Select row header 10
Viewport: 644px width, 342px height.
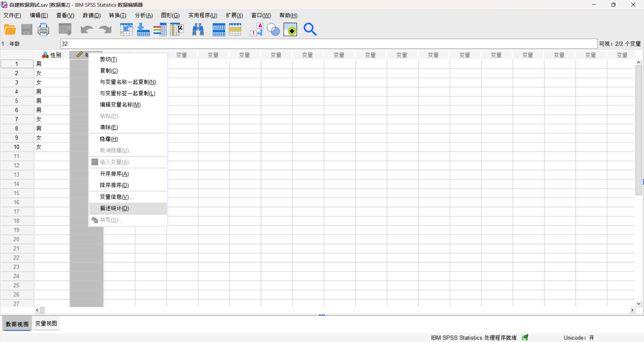click(17, 147)
